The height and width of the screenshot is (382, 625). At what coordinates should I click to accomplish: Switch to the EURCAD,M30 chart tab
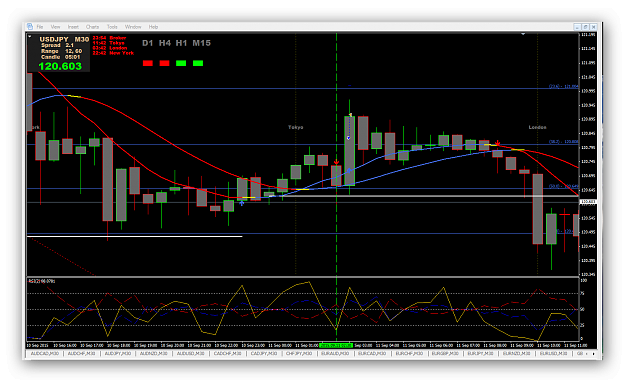(372, 354)
